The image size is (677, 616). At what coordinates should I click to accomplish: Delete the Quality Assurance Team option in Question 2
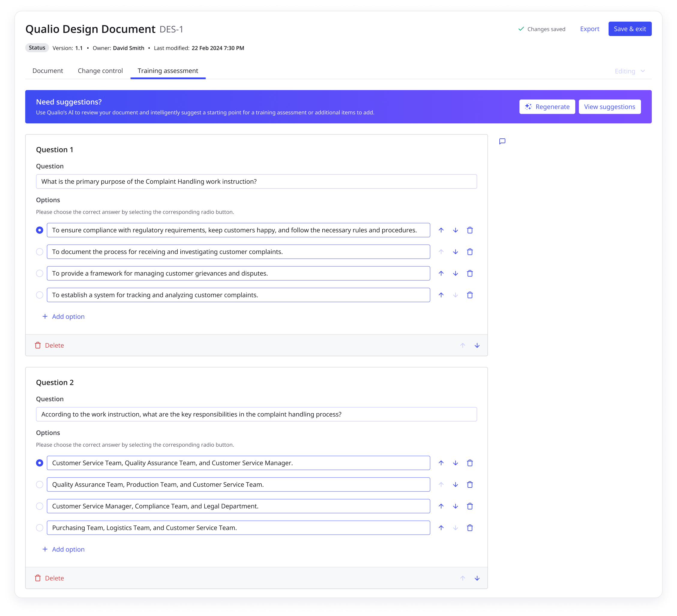470,484
